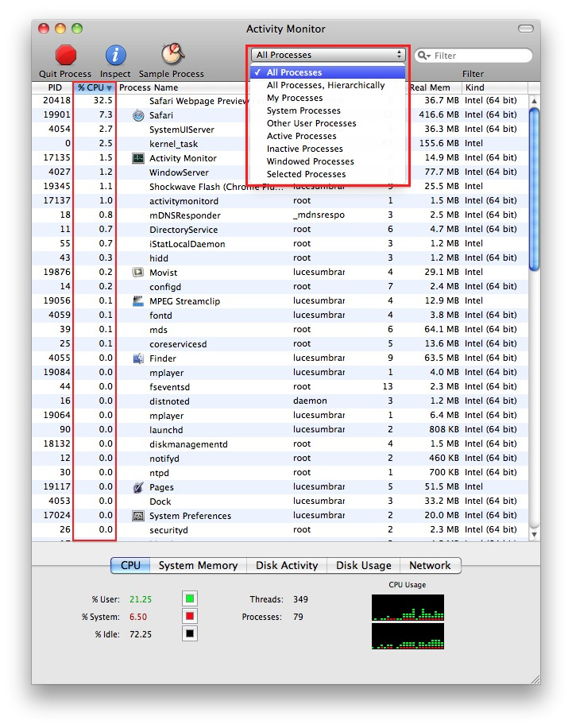This screenshot has height=728, width=572.
Task: Click the process list scrollbar thumb
Action: coord(534,189)
